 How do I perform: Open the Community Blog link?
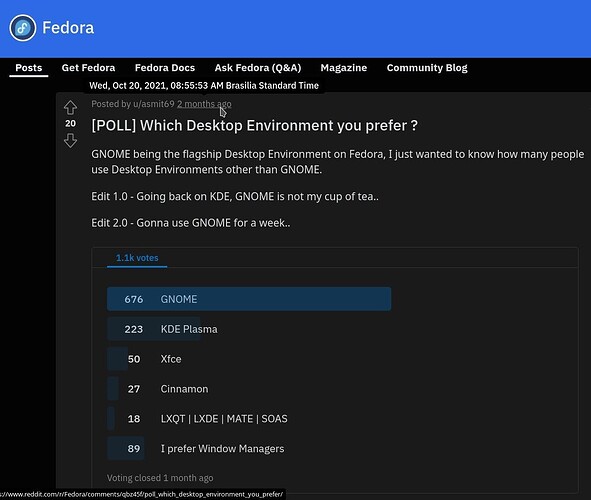pos(427,68)
